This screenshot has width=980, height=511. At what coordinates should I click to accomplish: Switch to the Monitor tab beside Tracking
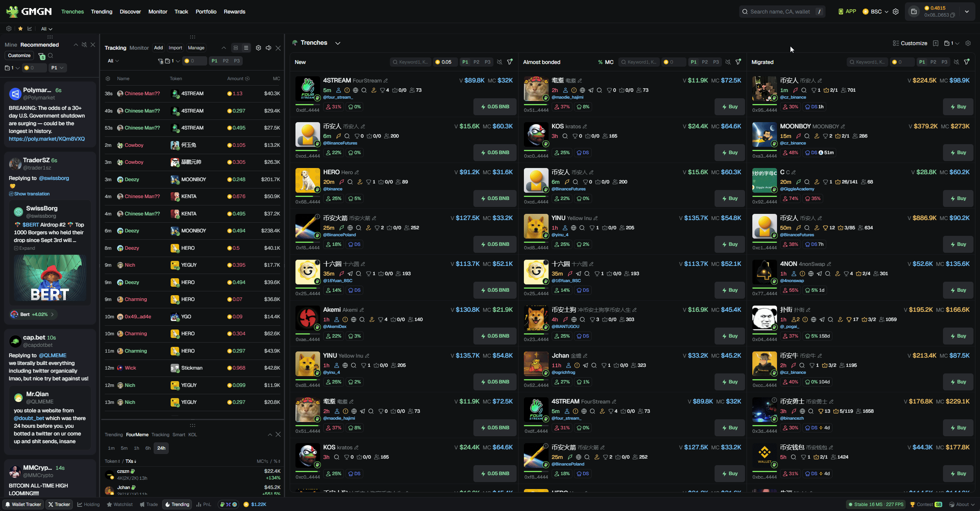tap(139, 48)
